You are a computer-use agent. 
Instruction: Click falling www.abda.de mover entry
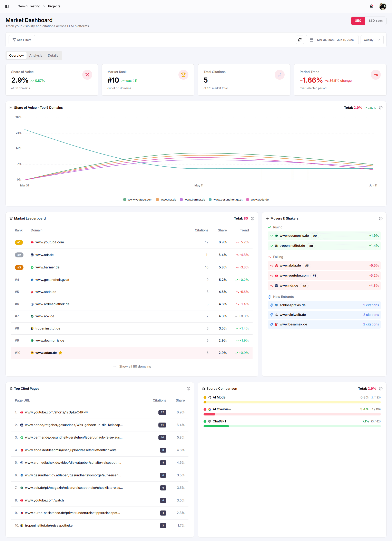324,265
